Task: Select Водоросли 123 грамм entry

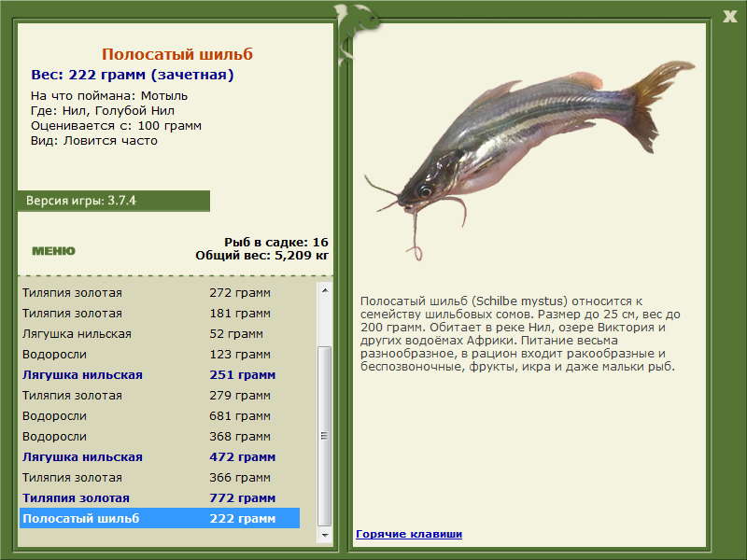Action: click(159, 355)
